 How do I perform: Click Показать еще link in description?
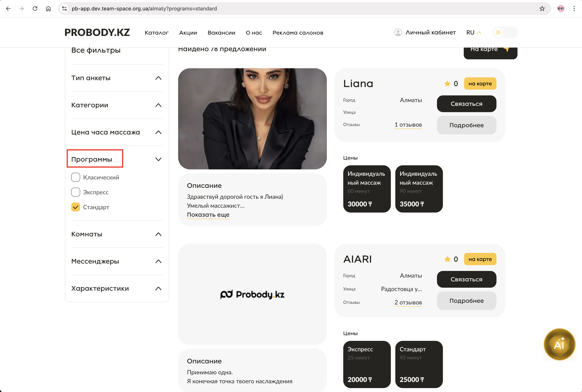click(x=208, y=214)
